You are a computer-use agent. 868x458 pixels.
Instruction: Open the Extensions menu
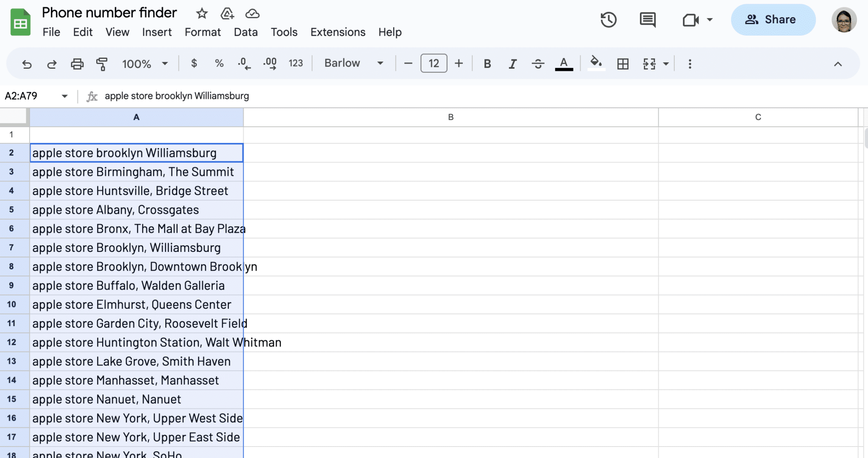tap(337, 32)
